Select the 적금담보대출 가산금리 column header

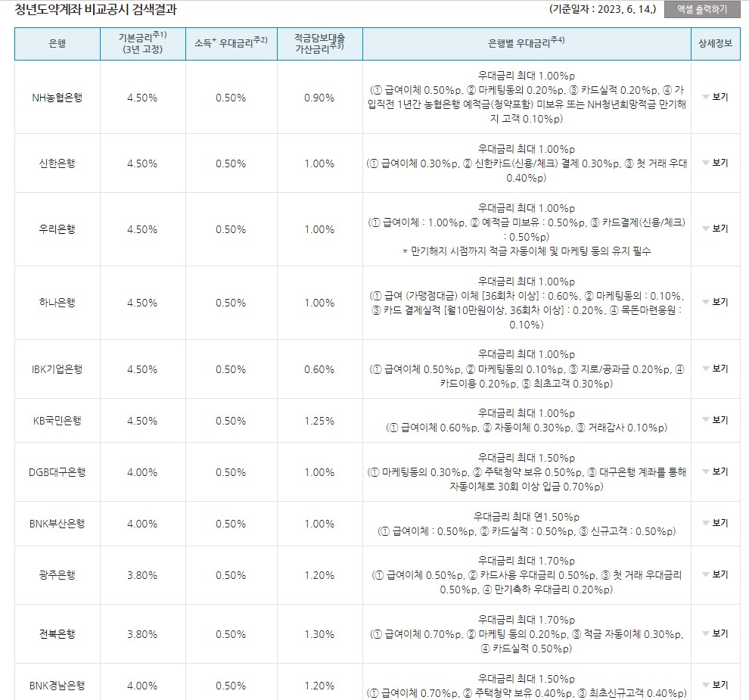click(319, 43)
